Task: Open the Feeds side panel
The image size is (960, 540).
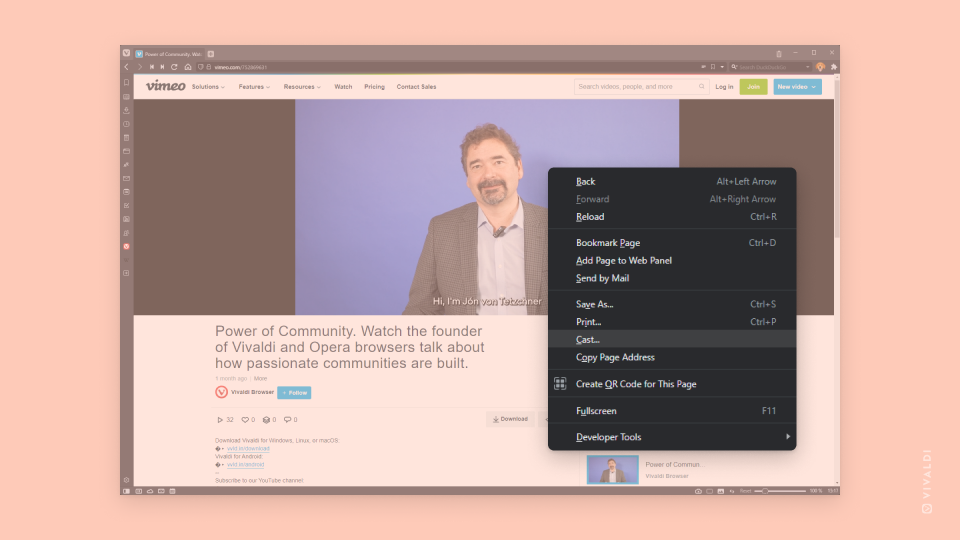Action: pos(126,219)
